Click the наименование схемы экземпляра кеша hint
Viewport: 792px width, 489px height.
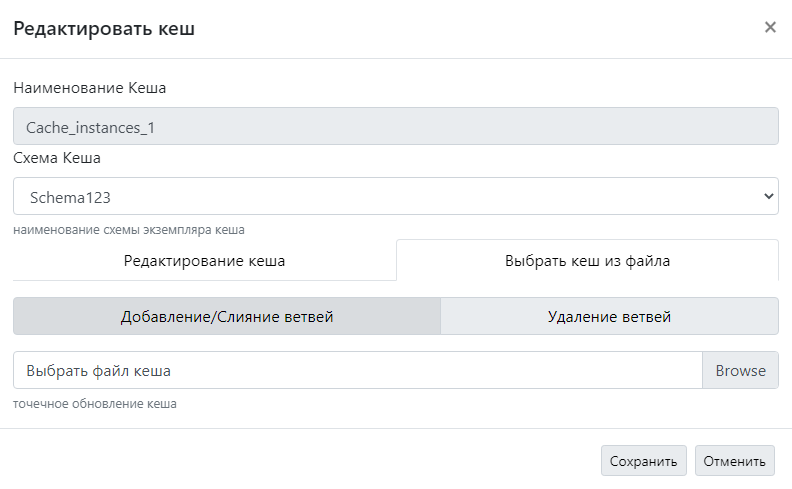click(x=129, y=230)
